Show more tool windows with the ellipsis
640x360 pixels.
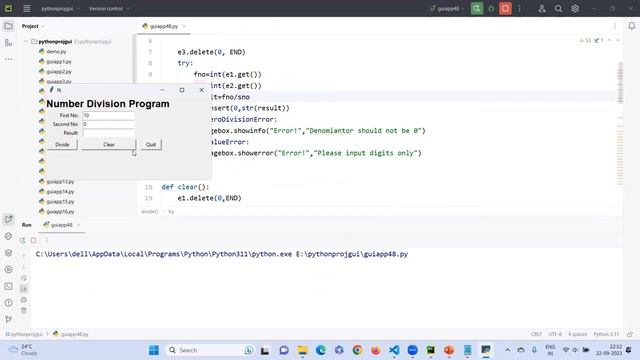point(8,59)
